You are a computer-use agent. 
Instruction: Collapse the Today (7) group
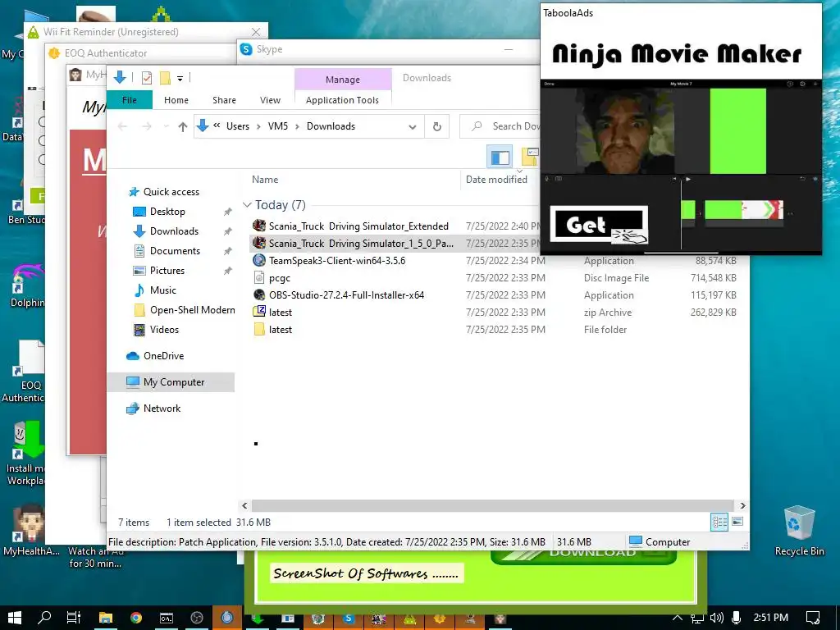point(247,205)
